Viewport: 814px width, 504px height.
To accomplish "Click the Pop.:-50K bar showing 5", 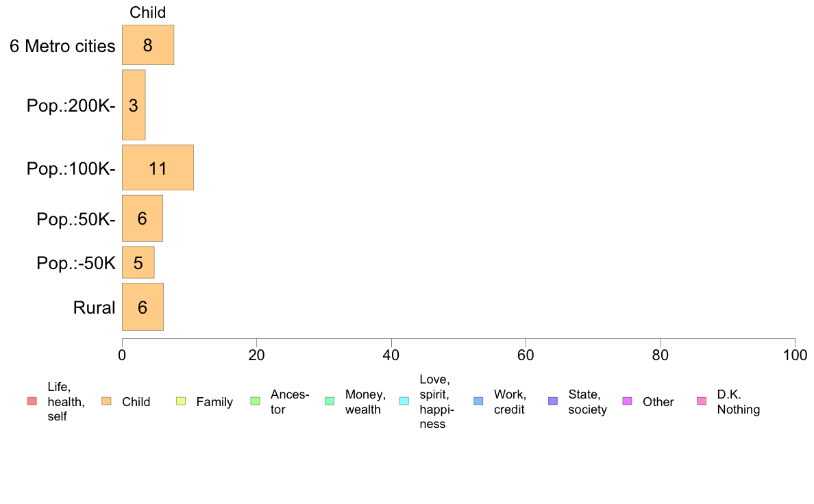I will point(138,262).
